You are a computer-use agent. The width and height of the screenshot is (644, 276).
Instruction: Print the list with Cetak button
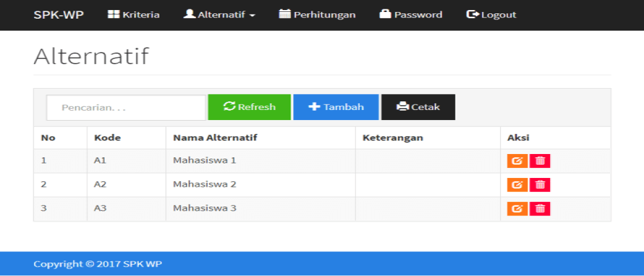coord(418,107)
